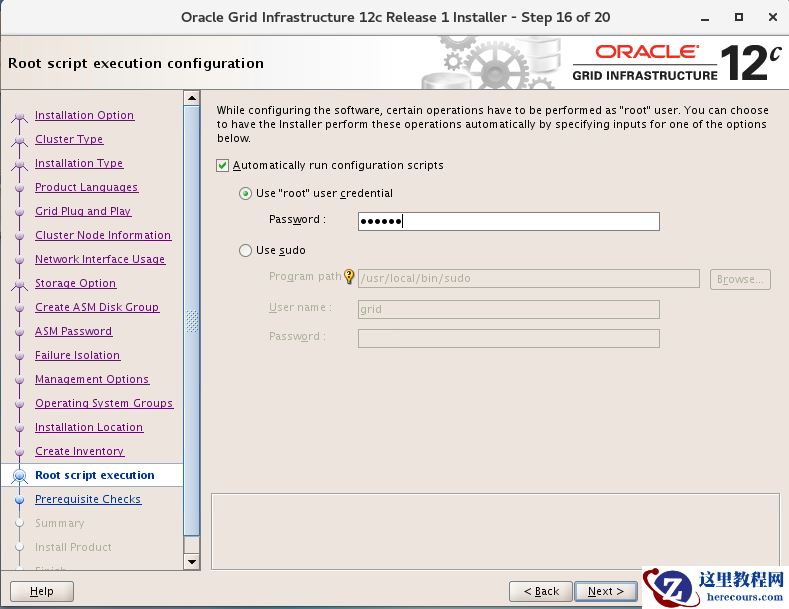Click current step icon beside Root script execution
The height and width of the screenshot is (609, 789).
click(x=20, y=476)
